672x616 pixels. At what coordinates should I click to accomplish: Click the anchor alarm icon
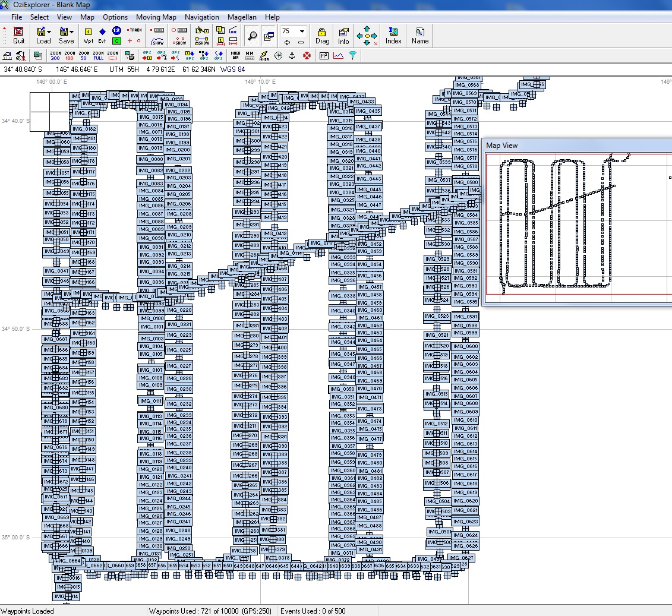click(292, 56)
